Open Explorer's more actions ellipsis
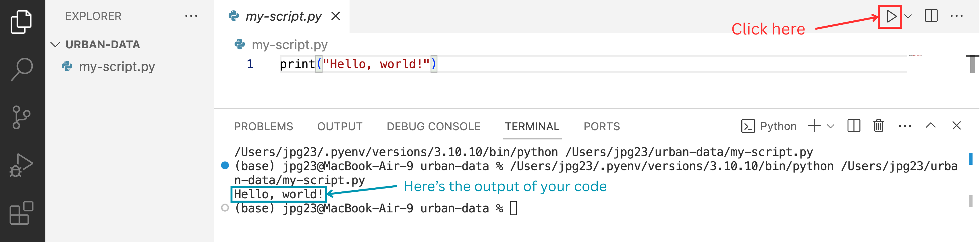This screenshot has height=242, width=980. click(x=191, y=16)
